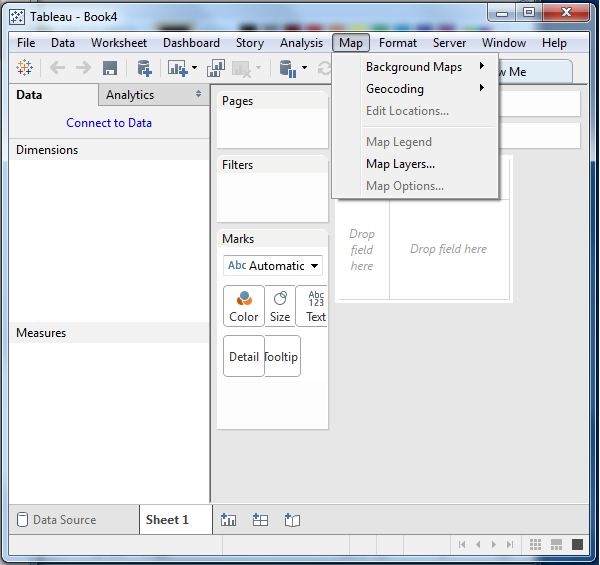Screen dimensions: 600x565
Task: Open the Help menu
Action: (554, 43)
